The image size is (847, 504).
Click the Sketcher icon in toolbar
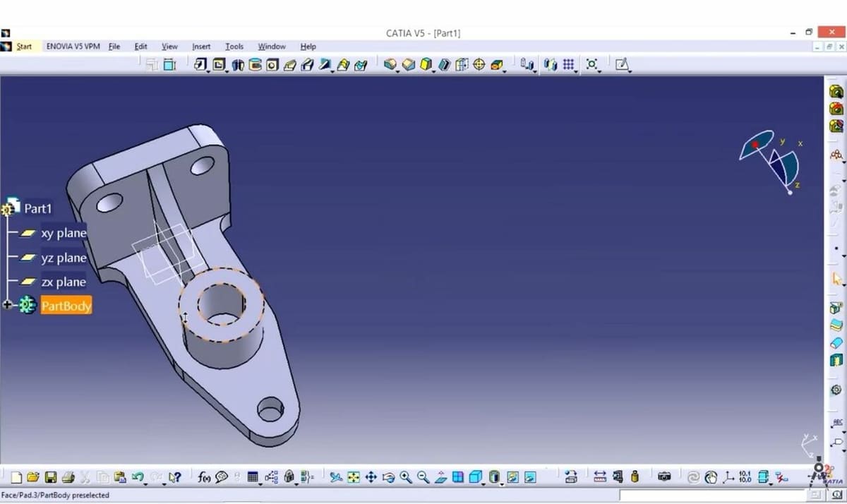pos(621,64)
